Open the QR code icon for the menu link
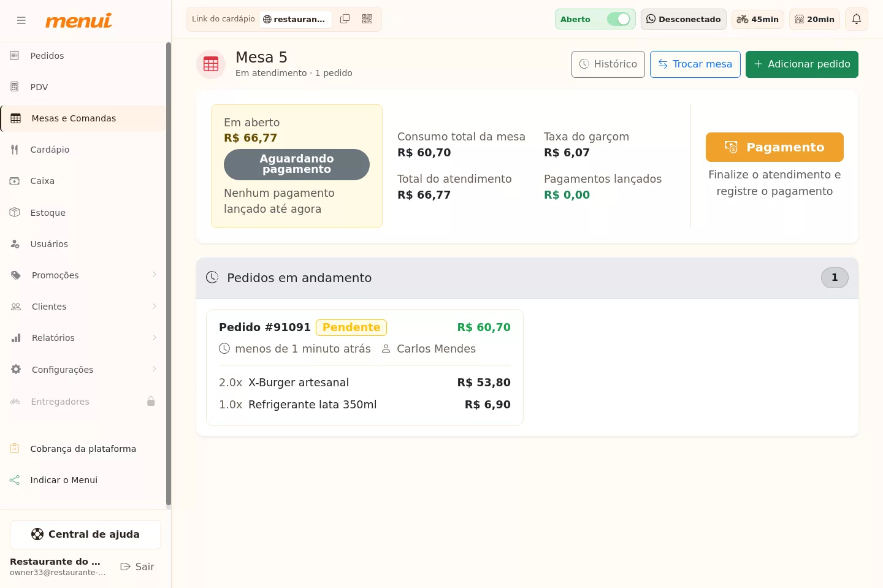The height and width of the screenshot is (588, 883). click(x=367, y=19)
